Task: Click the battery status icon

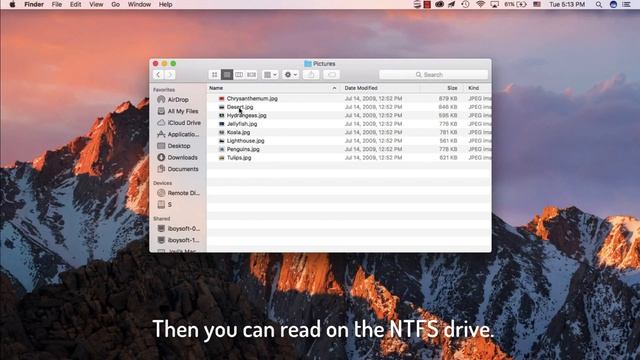Action: point(521,4)
